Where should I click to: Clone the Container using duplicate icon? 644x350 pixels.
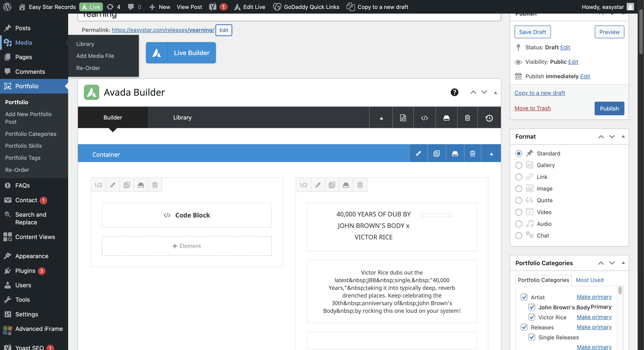click(437, 154)
